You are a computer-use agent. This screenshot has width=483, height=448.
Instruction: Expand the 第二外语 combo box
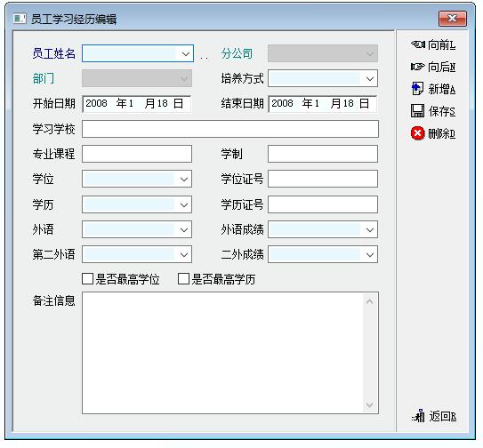click(184, 254)
